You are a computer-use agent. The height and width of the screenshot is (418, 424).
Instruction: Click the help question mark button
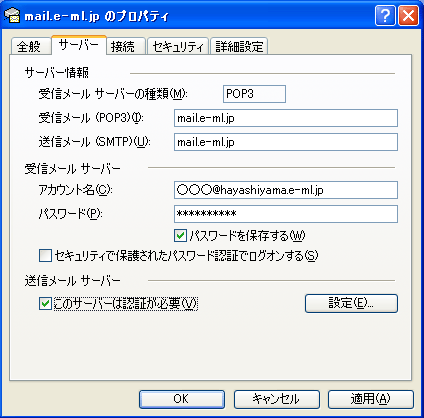point(385,15)
